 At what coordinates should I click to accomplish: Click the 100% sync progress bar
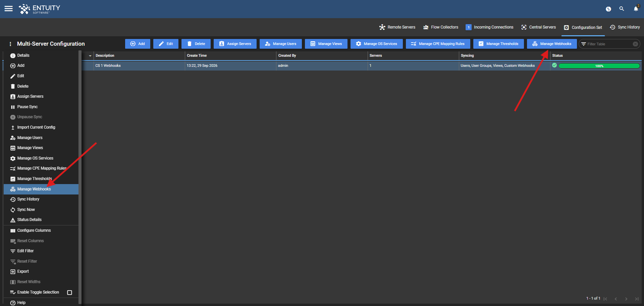click(599, 66)
